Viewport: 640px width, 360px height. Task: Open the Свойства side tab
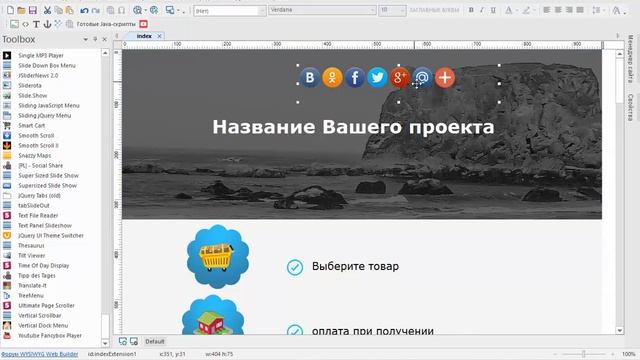(631, 107)
